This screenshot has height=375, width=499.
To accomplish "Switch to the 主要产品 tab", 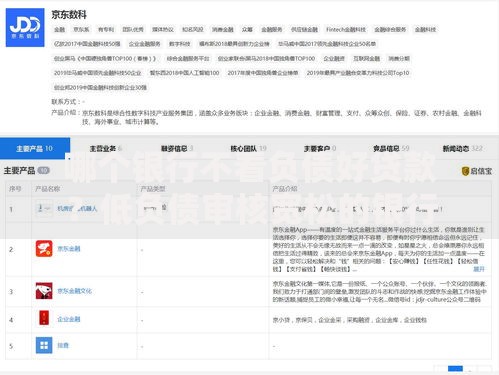I will [35, 148].
